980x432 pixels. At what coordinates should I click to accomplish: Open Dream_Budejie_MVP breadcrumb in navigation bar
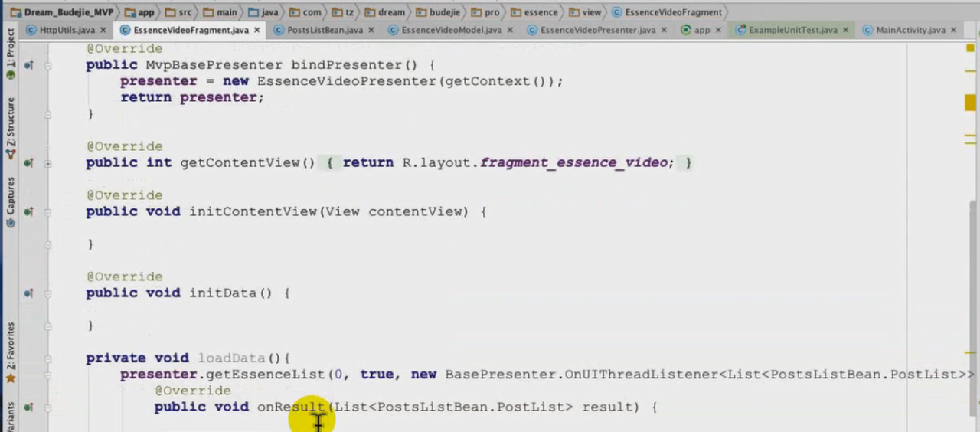tap(61, 12)
